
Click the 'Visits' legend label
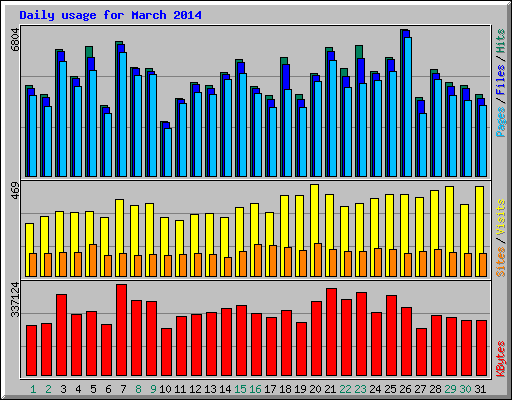[501, 218]
